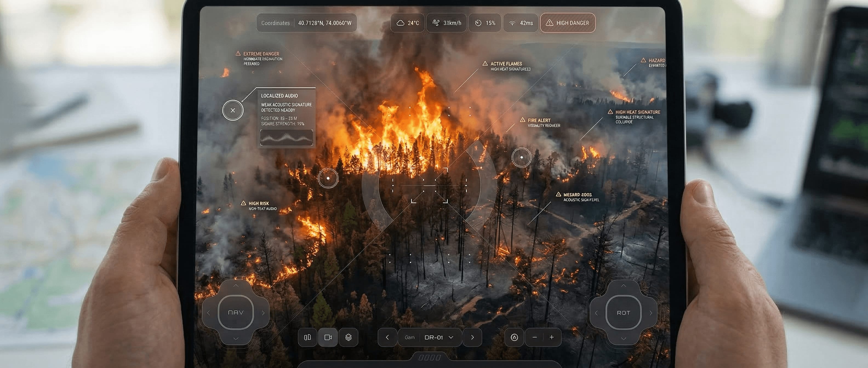Activate the video camera feed icon
868x368 pixels.
[x=328, y=337]
